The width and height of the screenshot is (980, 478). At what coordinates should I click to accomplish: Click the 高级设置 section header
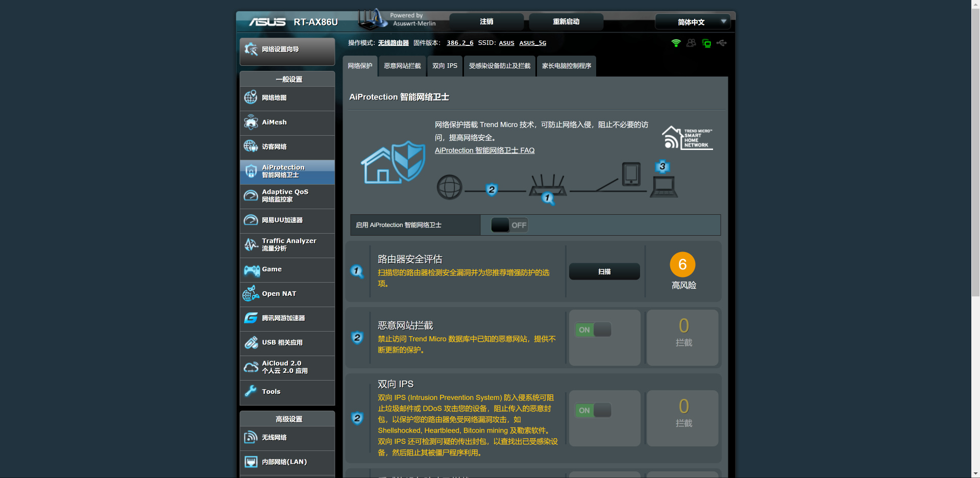coord(287,419)
